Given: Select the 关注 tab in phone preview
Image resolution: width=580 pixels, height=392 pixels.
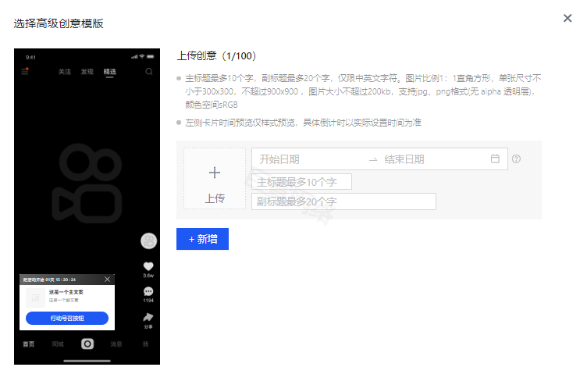Looking at the screenshot, I should (65, 71).
